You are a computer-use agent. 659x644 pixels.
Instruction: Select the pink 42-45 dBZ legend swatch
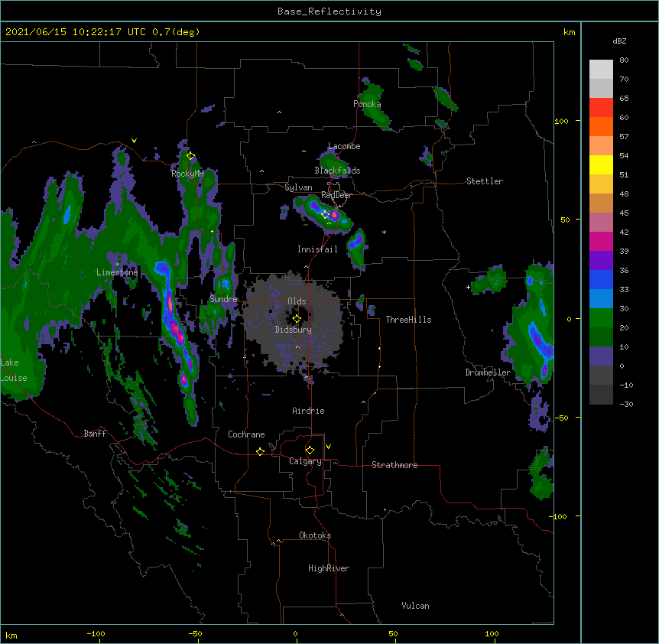pyautogui.click(x=601, y=223)
